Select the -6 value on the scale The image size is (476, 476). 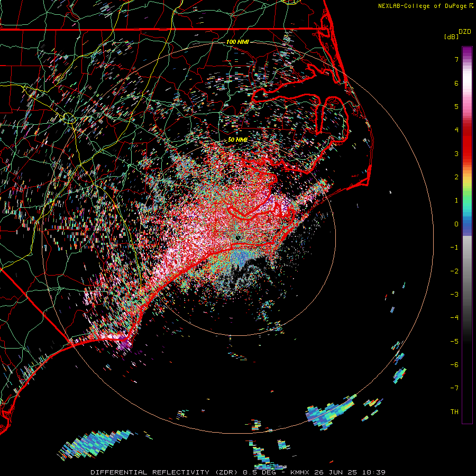click(454, 365)
